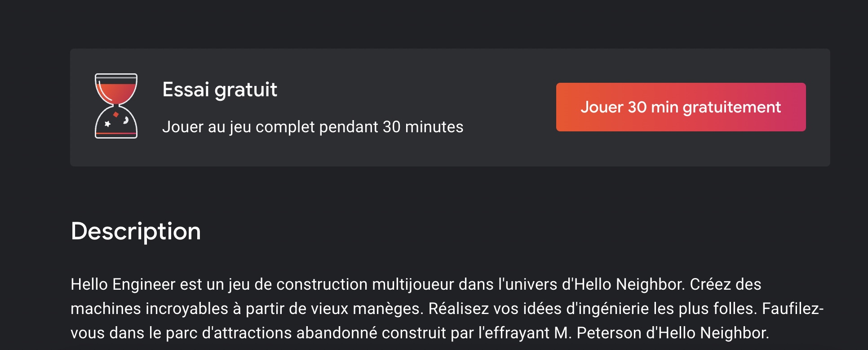Click the red sand in hourglass top
The image size is (868, 350).
tap(116, 91)
